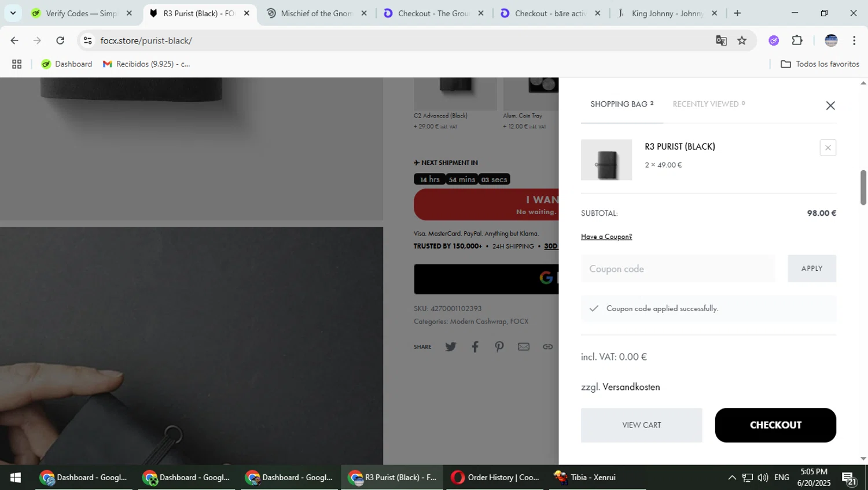The height and width of the screenshot is (490, 868).
Task: Switch to the Mischief of the Gnomes tab
Action: point(316,13)
